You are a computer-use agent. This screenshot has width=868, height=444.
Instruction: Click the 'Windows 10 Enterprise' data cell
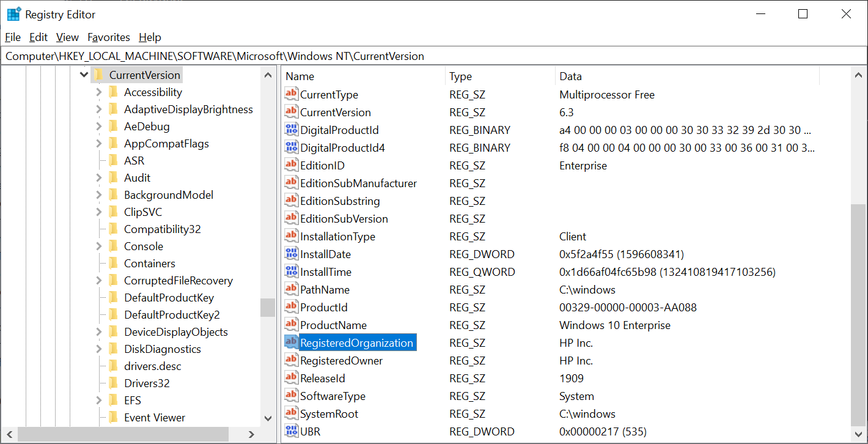click(x=615, y=325)
